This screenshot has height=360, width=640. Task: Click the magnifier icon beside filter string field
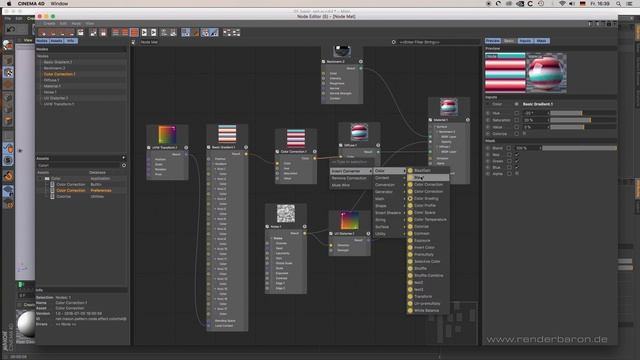point(394,42)
